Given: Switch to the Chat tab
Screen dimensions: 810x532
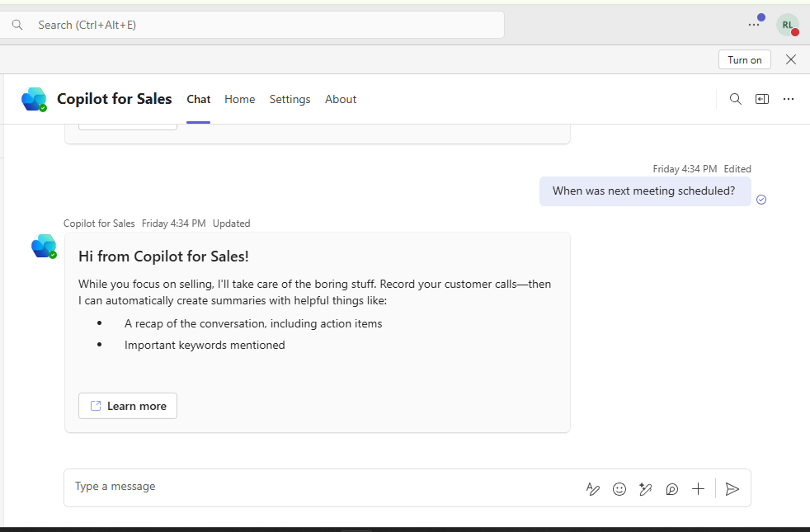Looking at the screenshot, I should pos(198,99).
